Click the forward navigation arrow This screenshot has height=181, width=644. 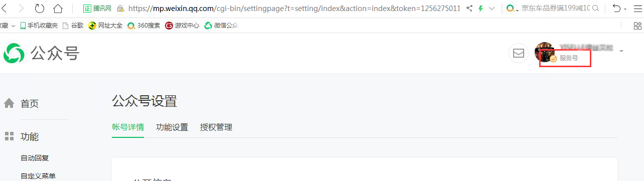pos(21,9)
